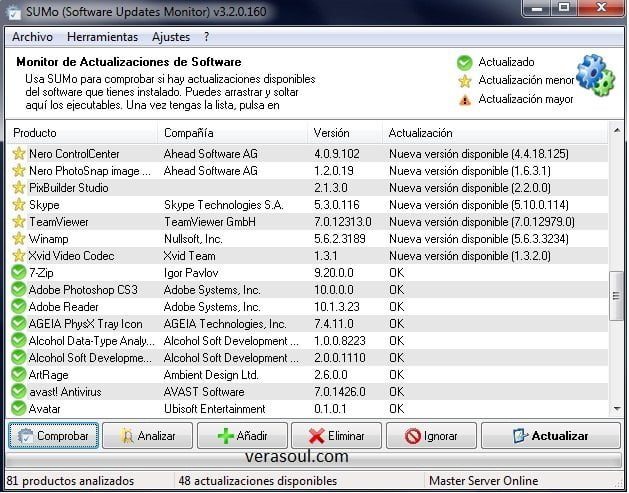Click the green check icon beside ArtRage
This screenshot has width=629, height=493.
pos(18,374)
